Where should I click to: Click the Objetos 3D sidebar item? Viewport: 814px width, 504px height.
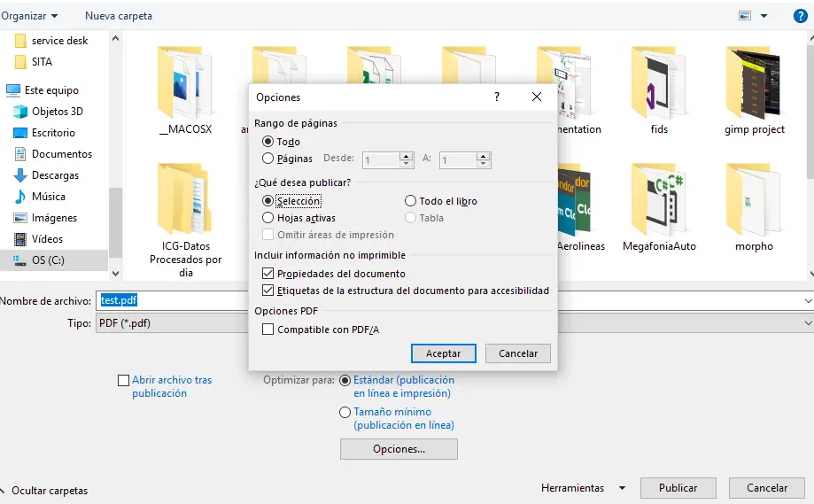57,112
